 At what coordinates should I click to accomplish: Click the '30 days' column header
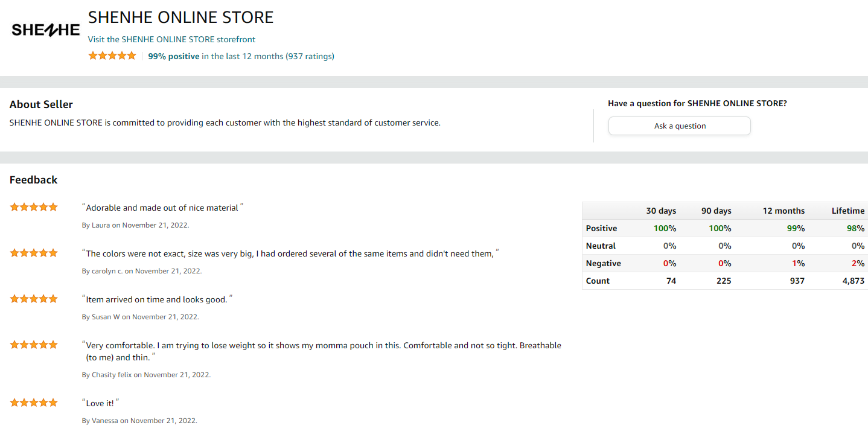click(661, 211)
